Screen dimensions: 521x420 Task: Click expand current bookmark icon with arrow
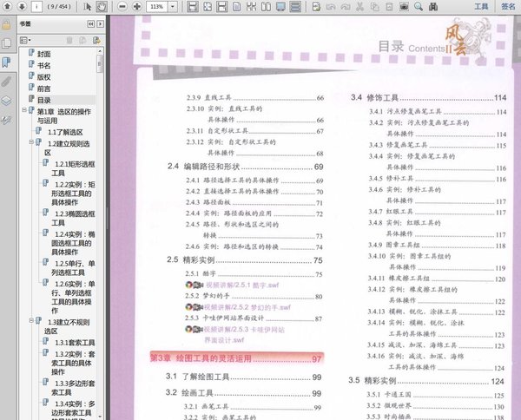click(x=96, y=40)
